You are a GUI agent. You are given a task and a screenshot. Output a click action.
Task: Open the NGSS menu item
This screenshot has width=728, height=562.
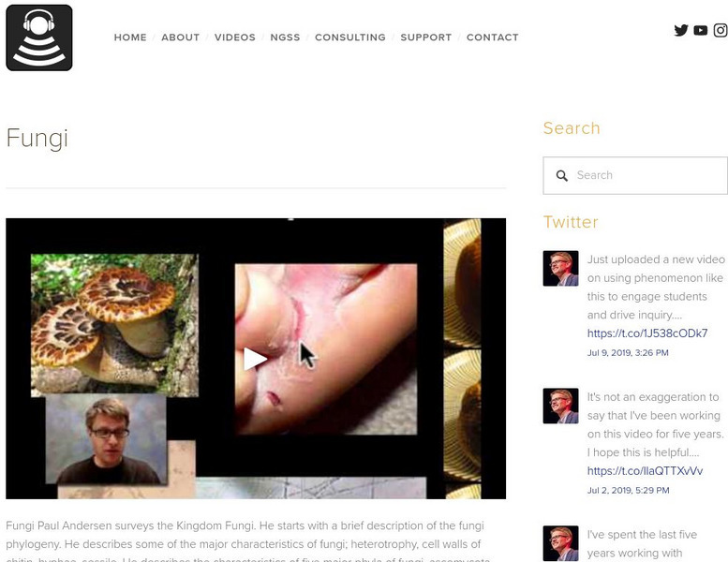[285, 37]
